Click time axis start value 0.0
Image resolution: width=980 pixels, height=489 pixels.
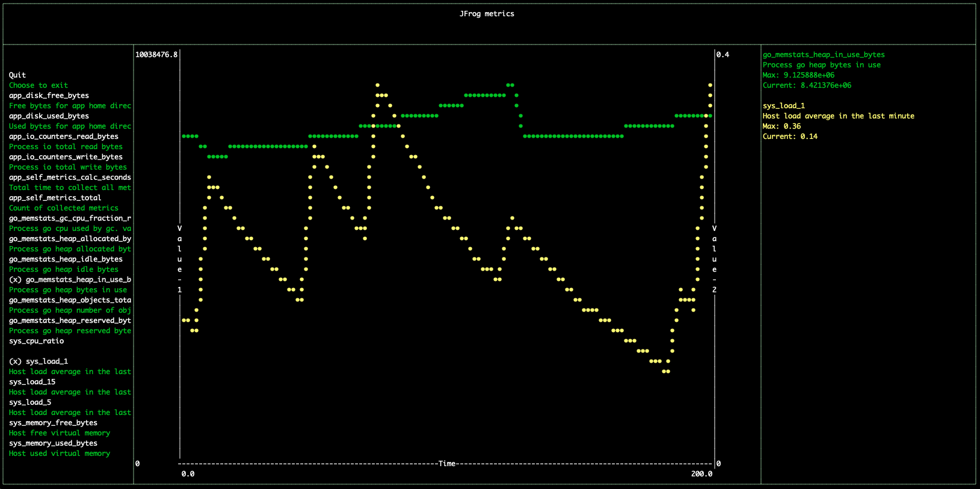point(188,474)
